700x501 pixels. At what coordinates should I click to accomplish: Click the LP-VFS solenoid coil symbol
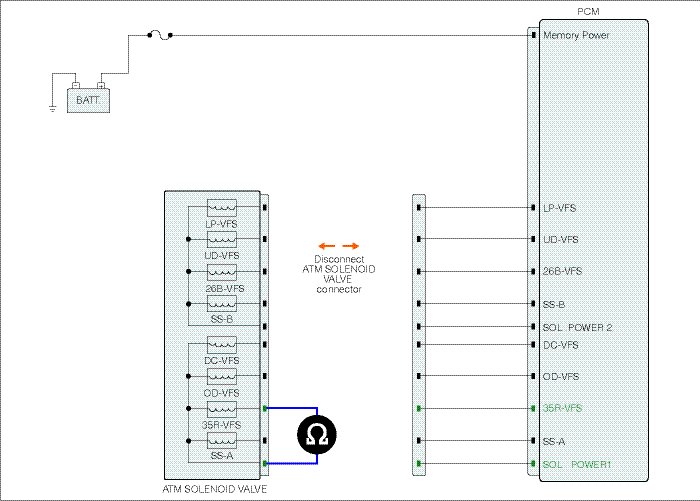(x=222, y=208)
